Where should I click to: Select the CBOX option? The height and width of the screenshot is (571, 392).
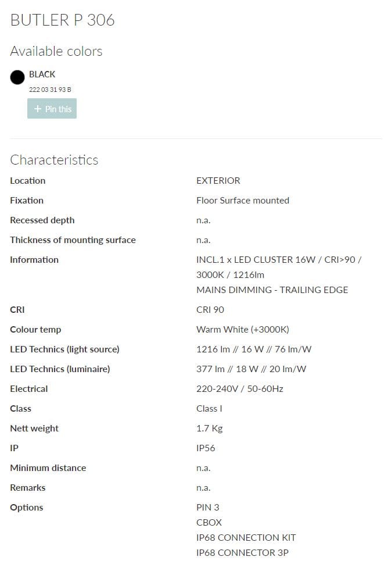coord(209,523)
